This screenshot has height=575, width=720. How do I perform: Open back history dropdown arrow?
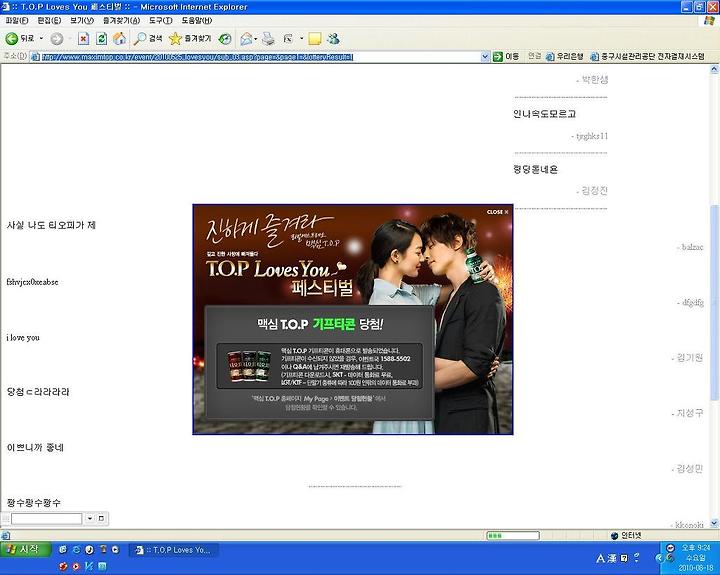pyautogui.click(x=41, y=39)
